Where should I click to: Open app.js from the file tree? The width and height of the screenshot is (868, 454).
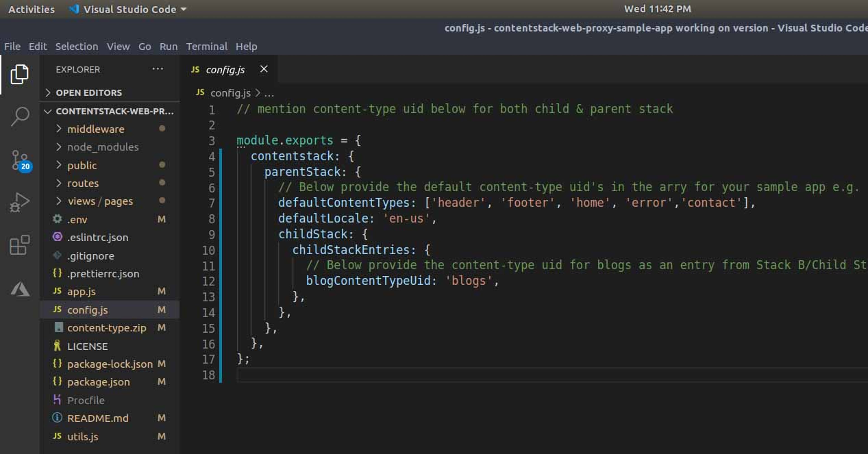coord(81,291)
